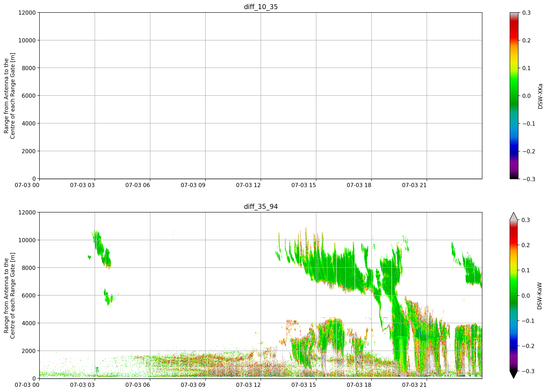This screenshot has height=392, width=547.
Task: Click the 12000 tick on diff_35_94 y-axis
Action: (x=27, y=212)
